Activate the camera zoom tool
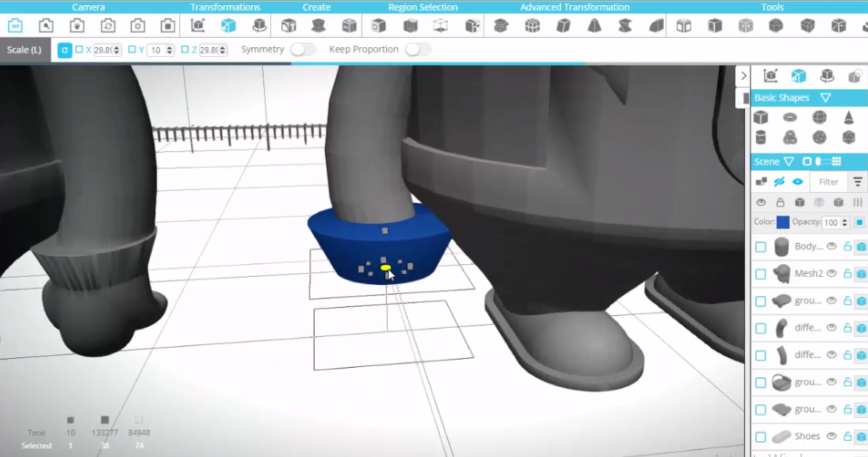This screenshot has width=868, height=457. [46, 26]
